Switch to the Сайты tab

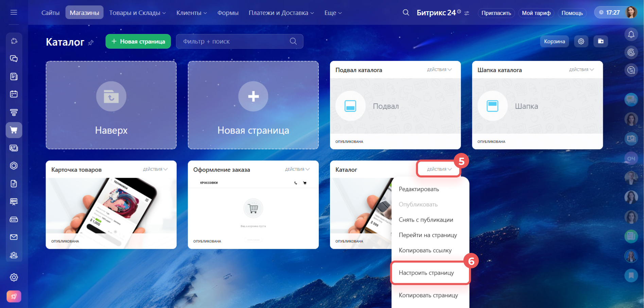coord(50,13)
